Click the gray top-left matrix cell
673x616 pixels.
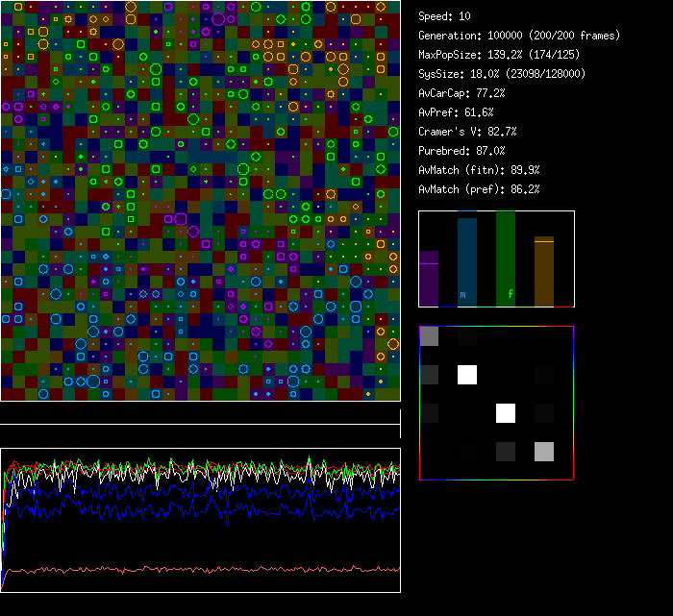tap(430, 336)
